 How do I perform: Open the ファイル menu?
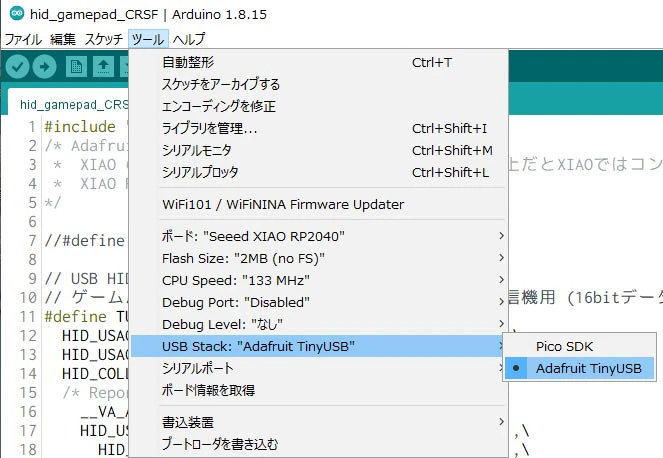(23, 39)
